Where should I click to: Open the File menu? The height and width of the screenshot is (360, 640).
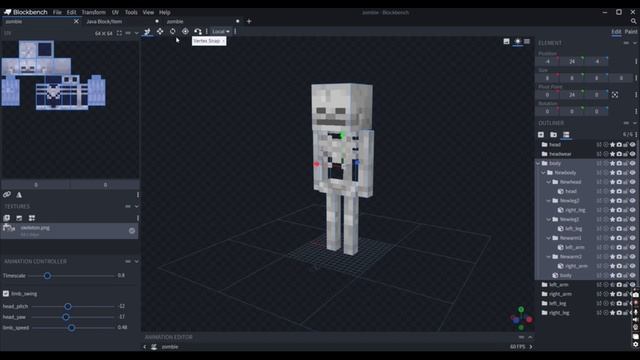[x=57, y=12]
